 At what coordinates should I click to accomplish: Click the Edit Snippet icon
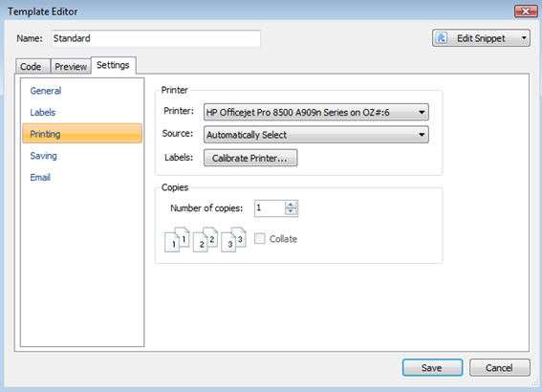[x=442, y=37]
